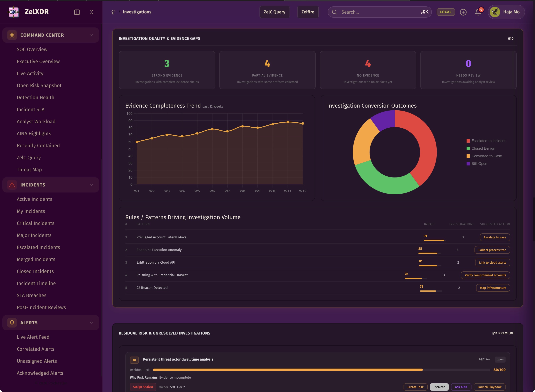Image resolution: width=535 pixels, height=392 pixels.
Task: Toggle Closed Benign legend series
Action: tap(483, 149)
